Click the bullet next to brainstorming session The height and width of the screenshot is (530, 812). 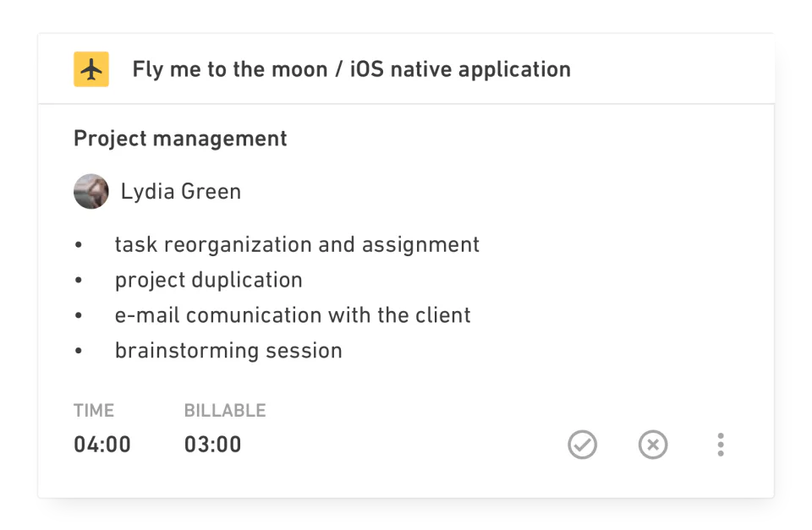[x=80, y=351]
